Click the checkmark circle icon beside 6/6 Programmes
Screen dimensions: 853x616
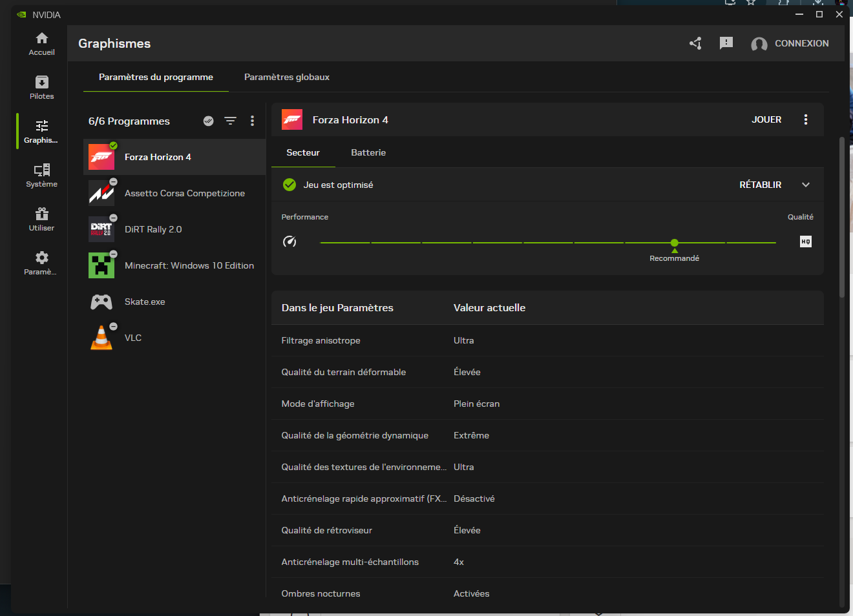[208, 121]
